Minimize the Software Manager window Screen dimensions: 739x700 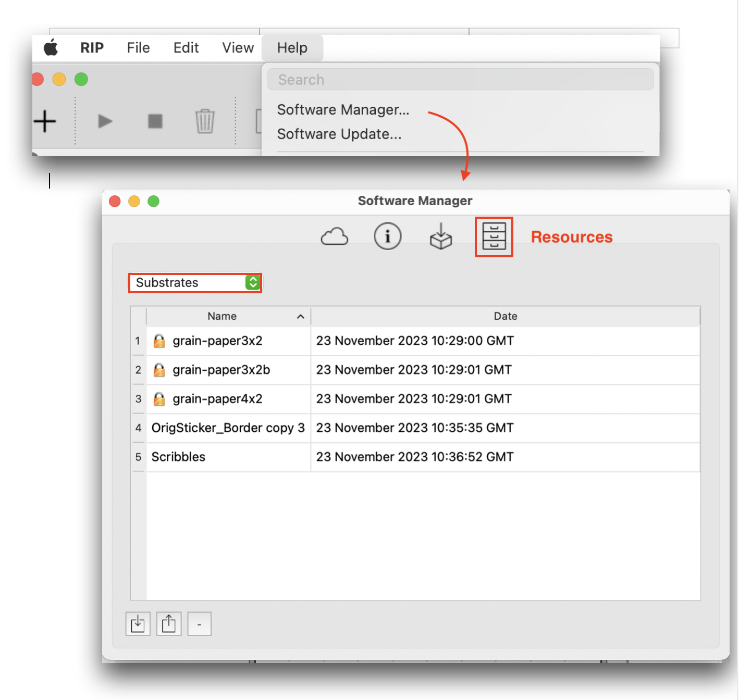(x=134, y=201)
